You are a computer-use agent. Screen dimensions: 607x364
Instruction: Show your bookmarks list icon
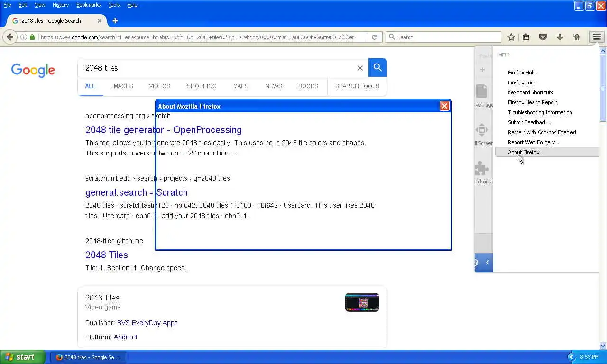(526, 37)
